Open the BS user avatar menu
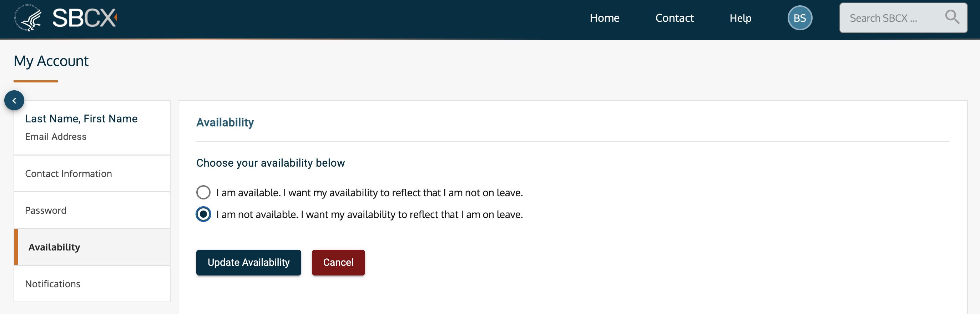This screenshot has height=314, width=980. coord(799,18)
